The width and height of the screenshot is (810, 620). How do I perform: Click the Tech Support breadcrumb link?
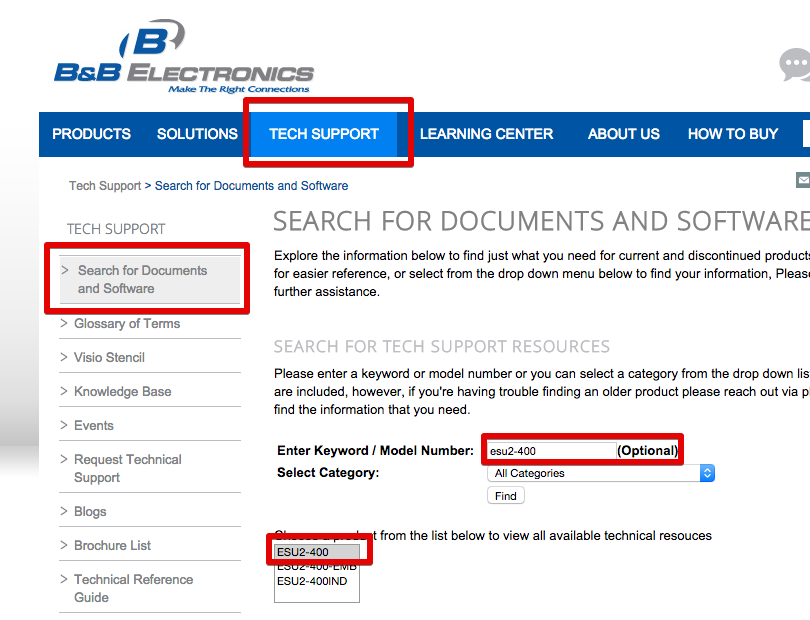(105, 185)
